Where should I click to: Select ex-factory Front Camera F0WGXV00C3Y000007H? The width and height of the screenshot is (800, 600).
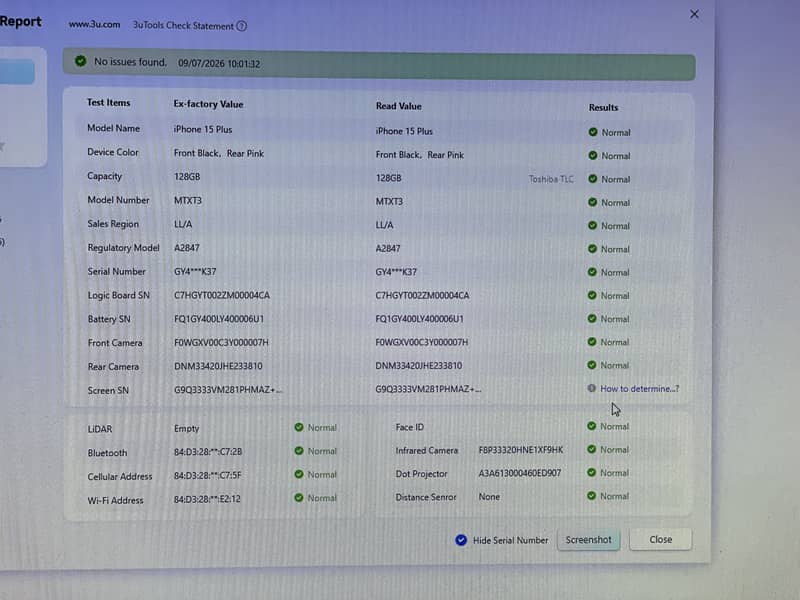point(221,342)
